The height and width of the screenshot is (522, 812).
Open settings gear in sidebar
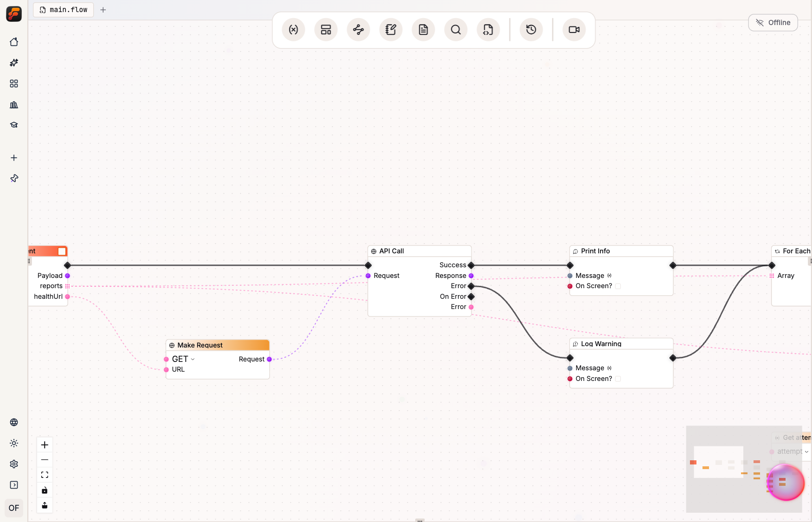[14, 464]
